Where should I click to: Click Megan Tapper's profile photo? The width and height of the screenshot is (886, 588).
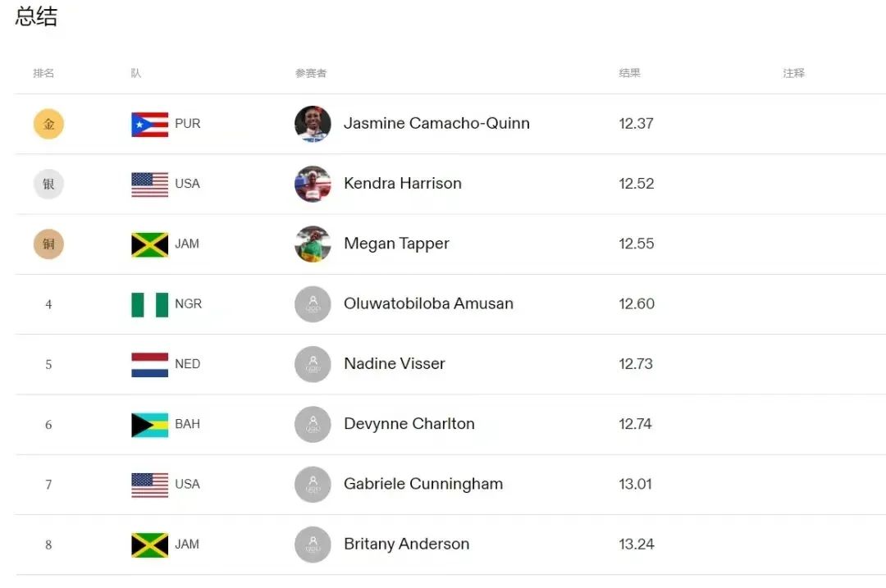coord(313,244)
